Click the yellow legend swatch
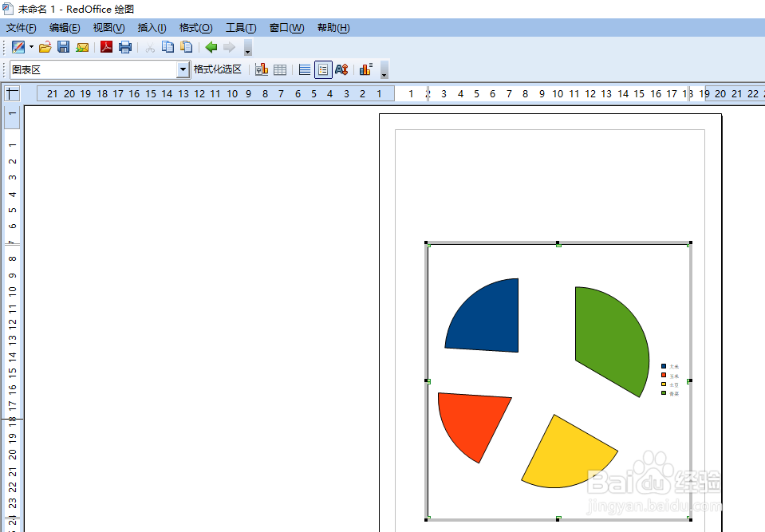This screenshot has width=765, height=532. 664,384
